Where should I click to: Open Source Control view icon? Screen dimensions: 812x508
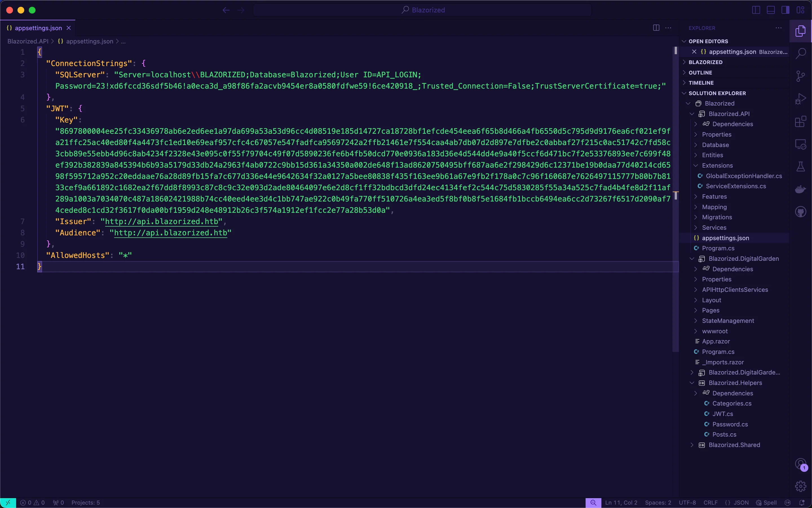(x=801, y=76)
